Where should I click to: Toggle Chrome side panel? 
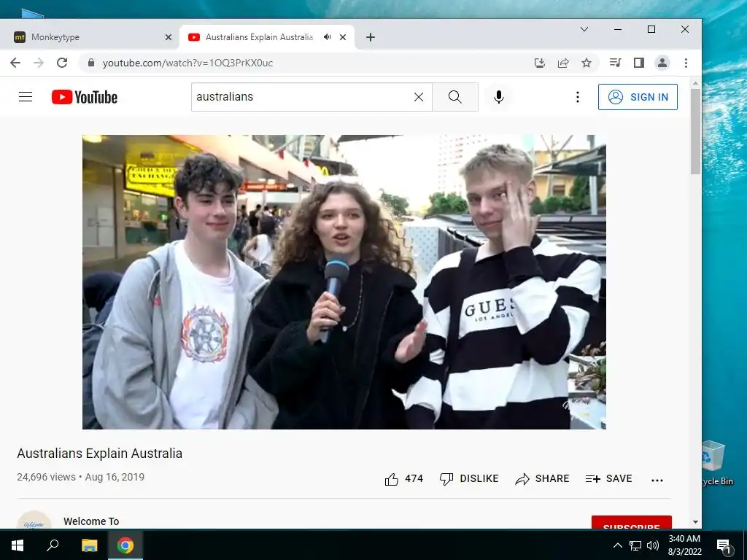pos(639,63)
